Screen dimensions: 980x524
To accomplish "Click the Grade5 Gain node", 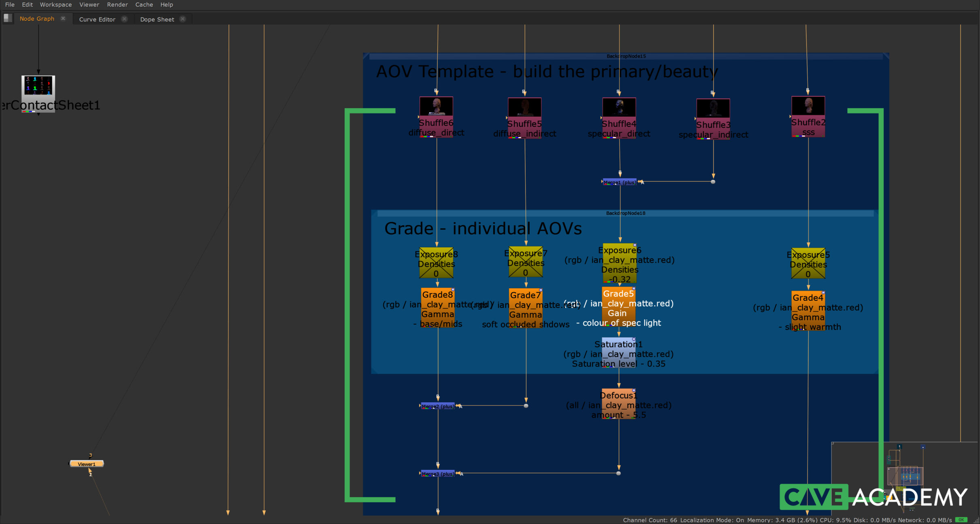I will click(618, 306).
